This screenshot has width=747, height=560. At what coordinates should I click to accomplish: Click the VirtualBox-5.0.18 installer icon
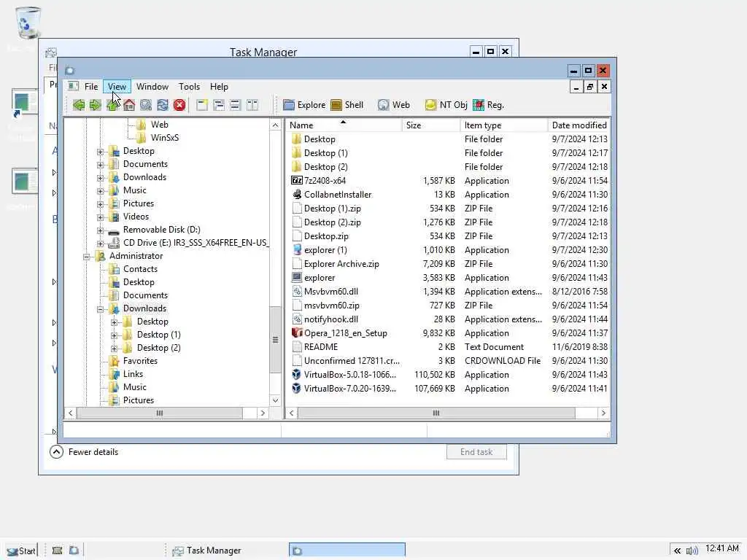296,374
